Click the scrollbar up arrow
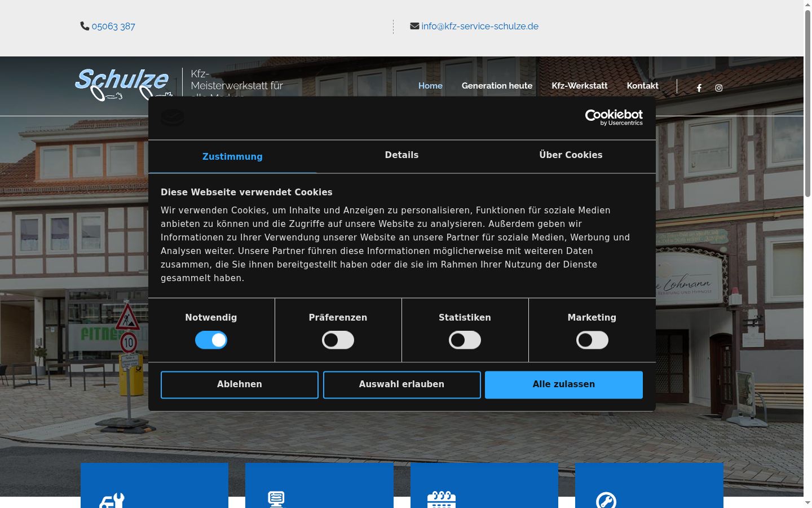812x508 pixels. [807, 4]
